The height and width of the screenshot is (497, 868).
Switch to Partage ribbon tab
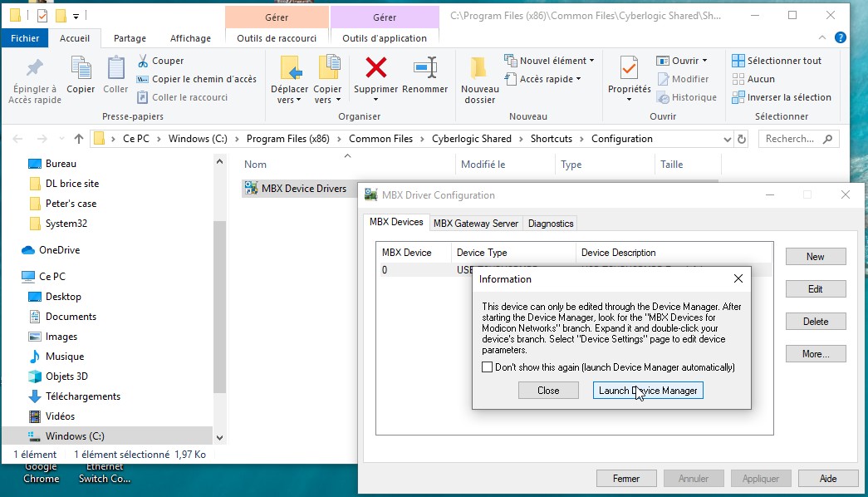point(130,38)
